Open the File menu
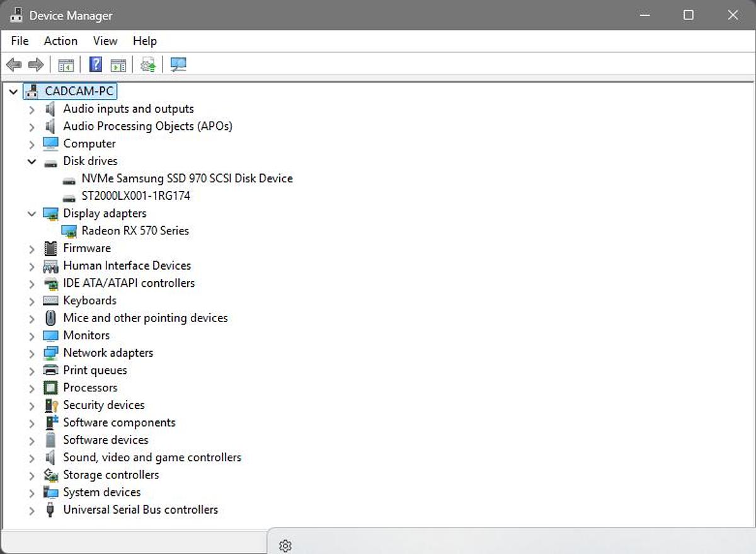This screenshot has width=756, height=554. coord(20,41)
